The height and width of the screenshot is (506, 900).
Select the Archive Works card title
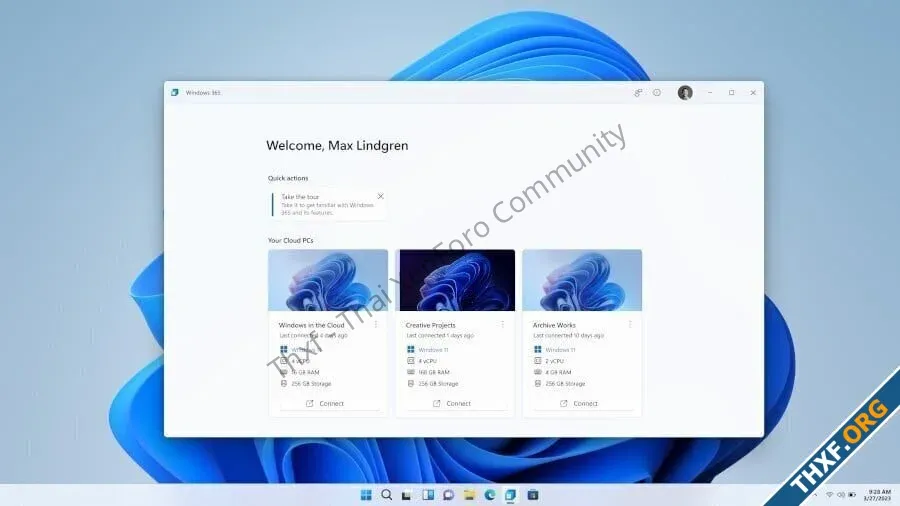coord(554,325)
